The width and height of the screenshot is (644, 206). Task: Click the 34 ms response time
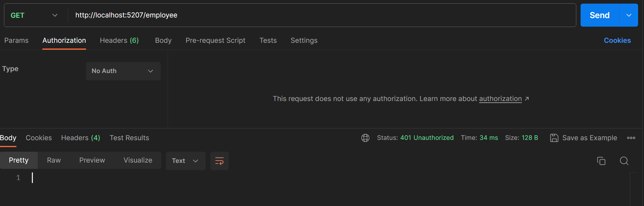[x=489, y=138]
